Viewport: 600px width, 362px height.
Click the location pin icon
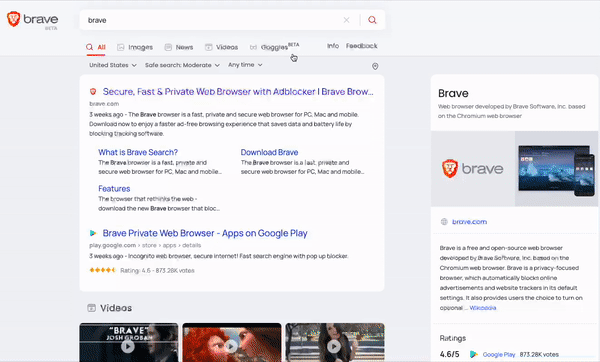375,67
